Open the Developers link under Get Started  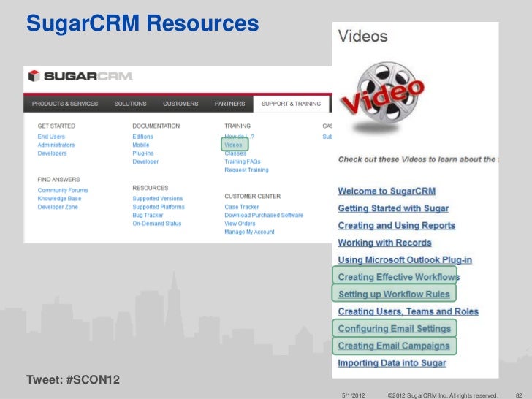(53, 153)
